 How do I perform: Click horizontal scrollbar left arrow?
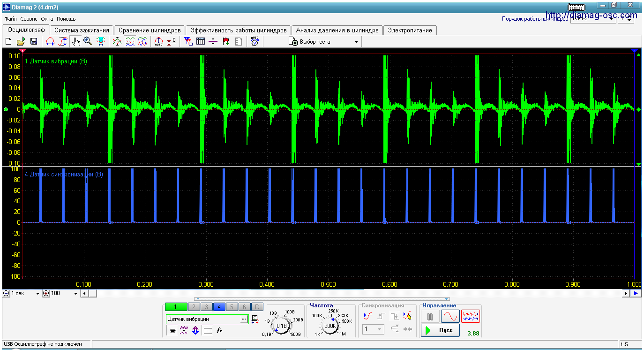84,293
